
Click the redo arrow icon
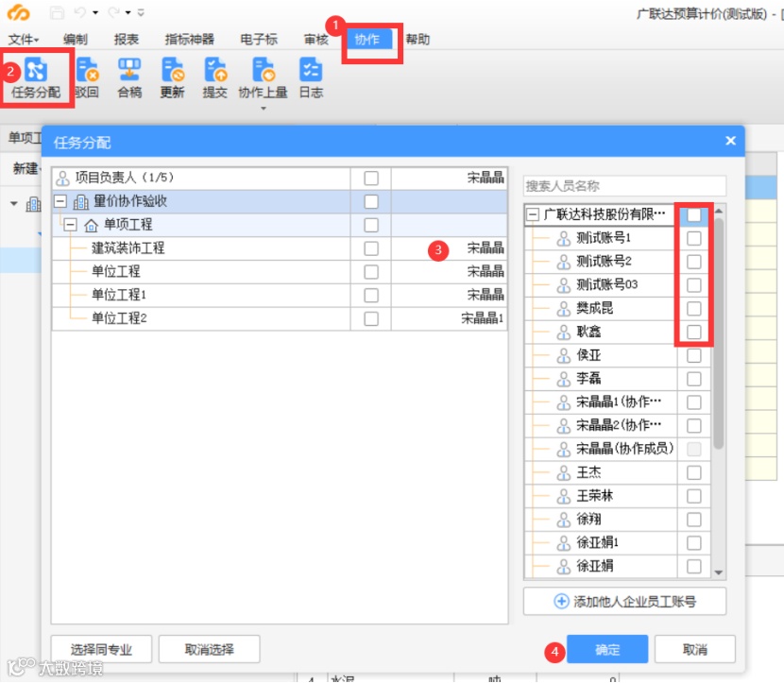[x=114, y=12]
